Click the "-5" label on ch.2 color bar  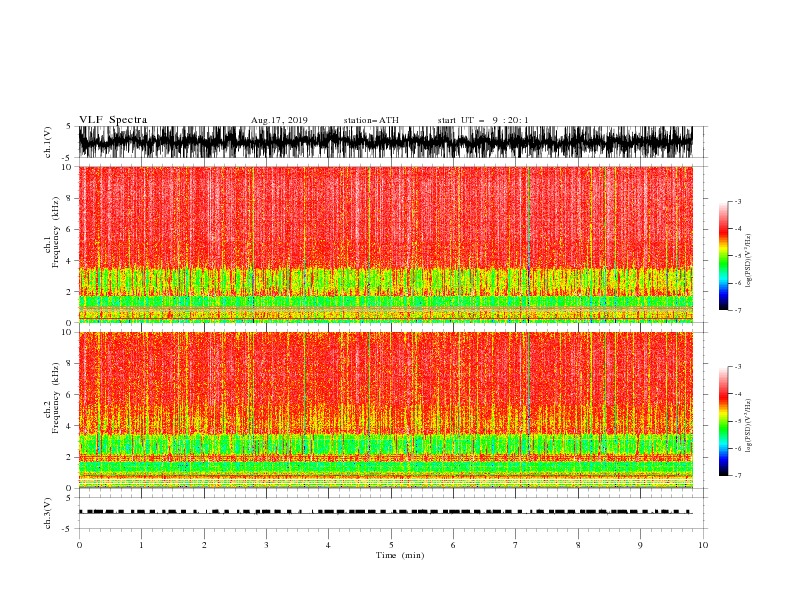click(x=737, y=421)
